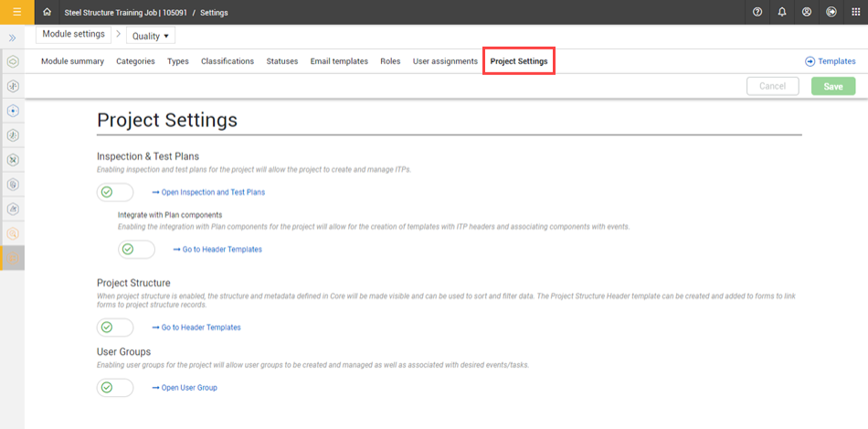Click the Module settings breadcrumb
The width and height of the screenshot is (868, 429).
73,35
